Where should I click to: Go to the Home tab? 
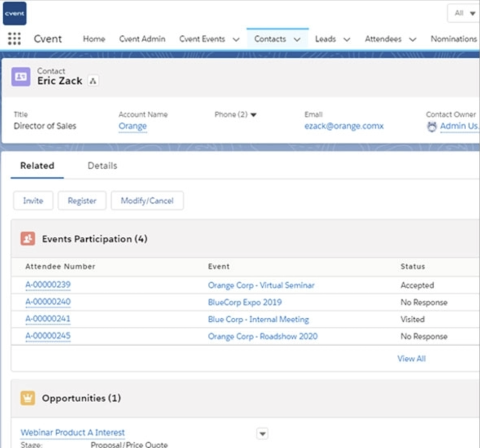click(x=94, y=39)
